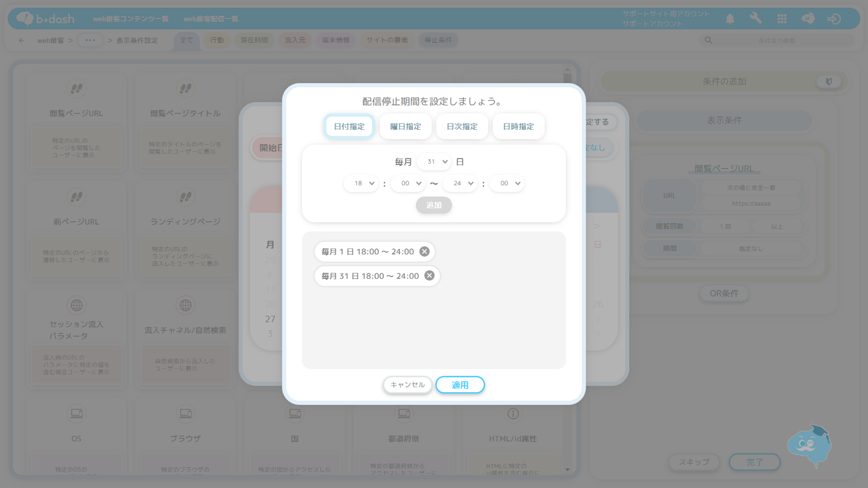
Task: Click the beginner mark icon in 条件の追加
Action: tap(829, 82)
